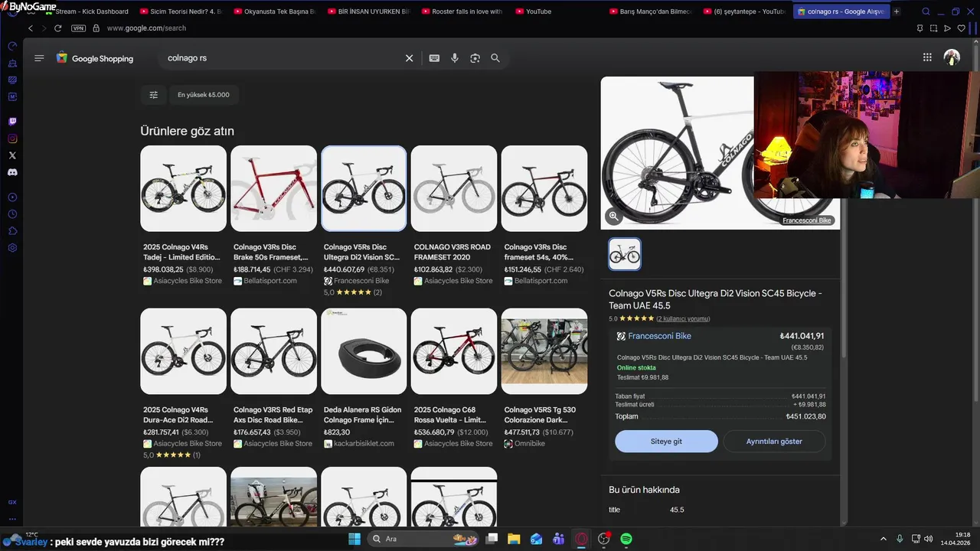Open the Colnago V3Rs Disc frameset 54s product

tap(544, 215)
